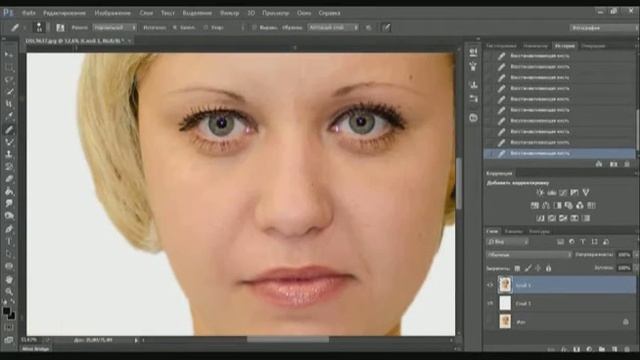Screen dimensions: 640x360
Task: Select the Horizontal Type tool in toolbox
Action: [9, 242]
